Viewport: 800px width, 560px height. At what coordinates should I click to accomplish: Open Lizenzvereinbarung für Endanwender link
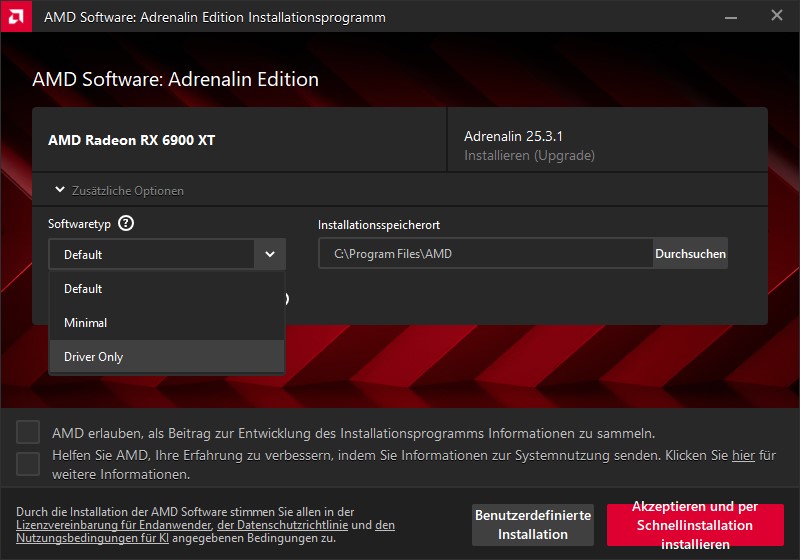coord(113,525)
